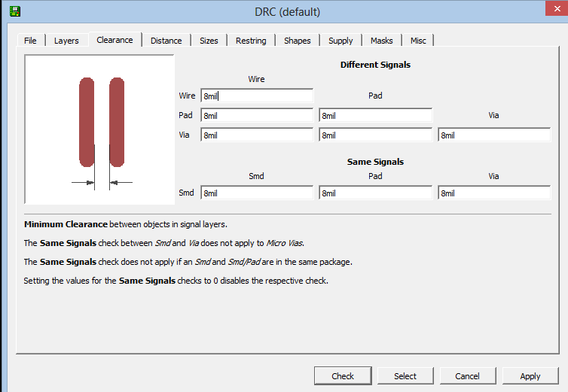Run the design rule Check button
Viewport: 568px width, 392px height.
[343, 376]
